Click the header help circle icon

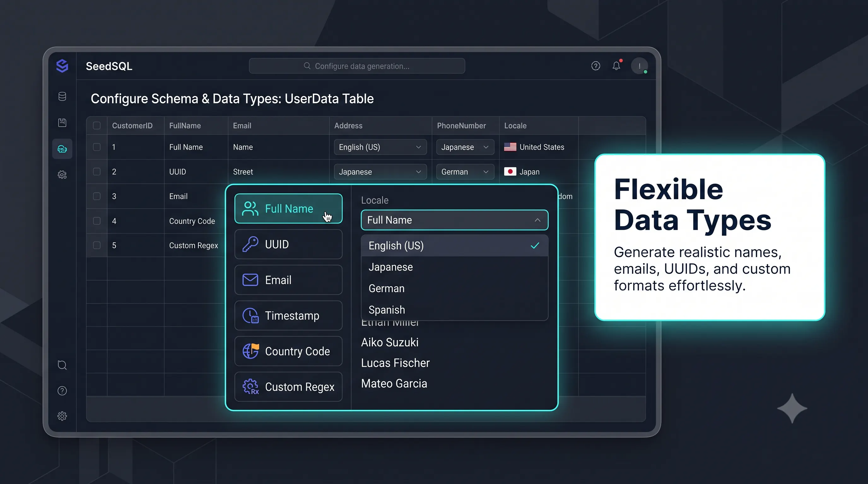tap(596, 66)
